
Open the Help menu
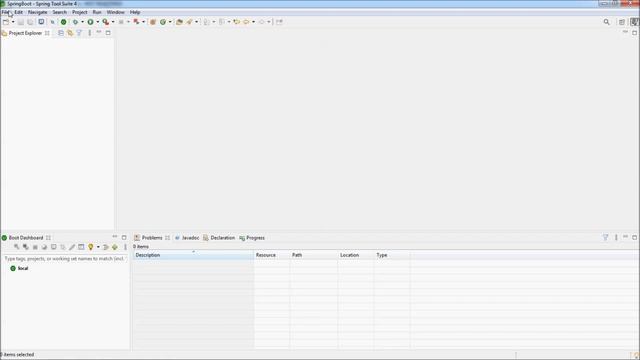(x=135, y=12)
